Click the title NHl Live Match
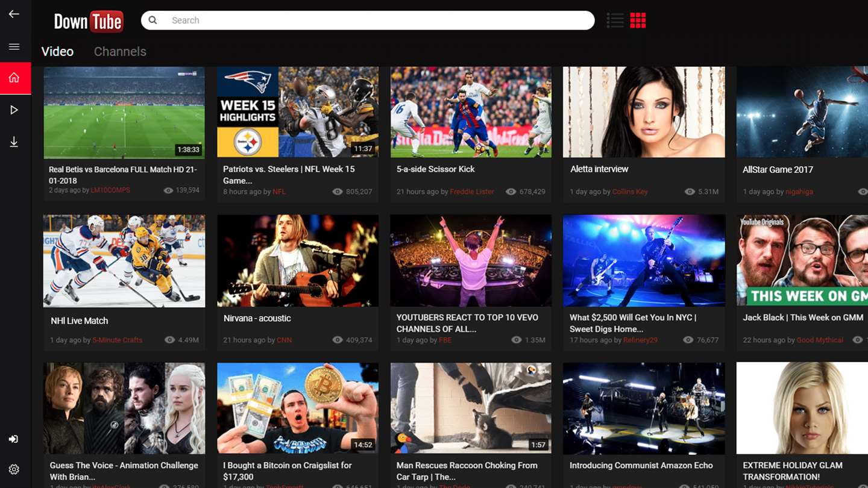 coord(80,321)
